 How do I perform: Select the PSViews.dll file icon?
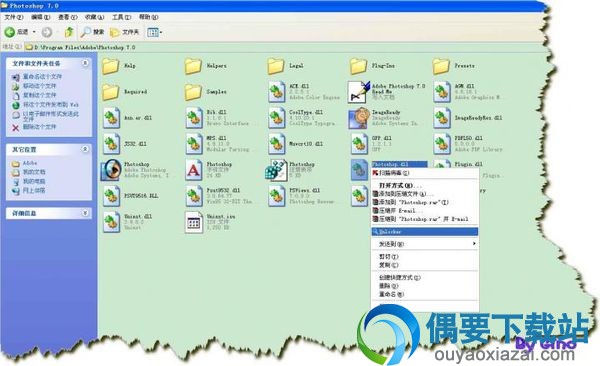276,196
